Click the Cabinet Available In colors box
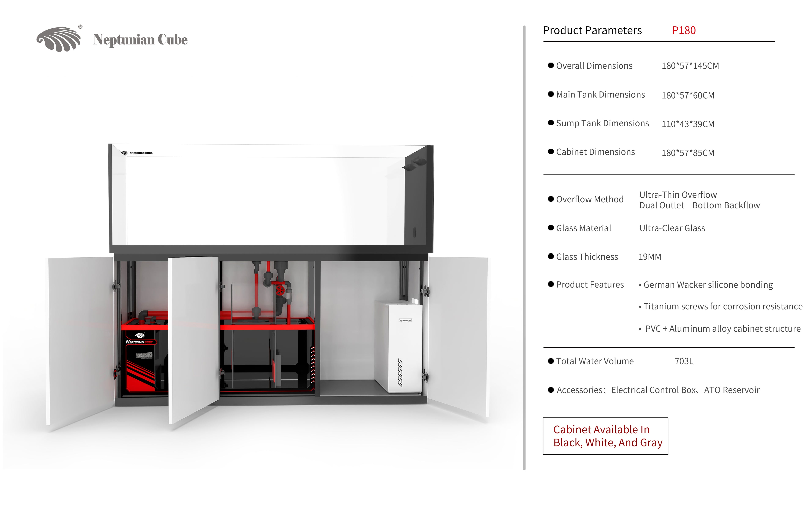Screen dimensions: 812x509 (x=605, y=436)
